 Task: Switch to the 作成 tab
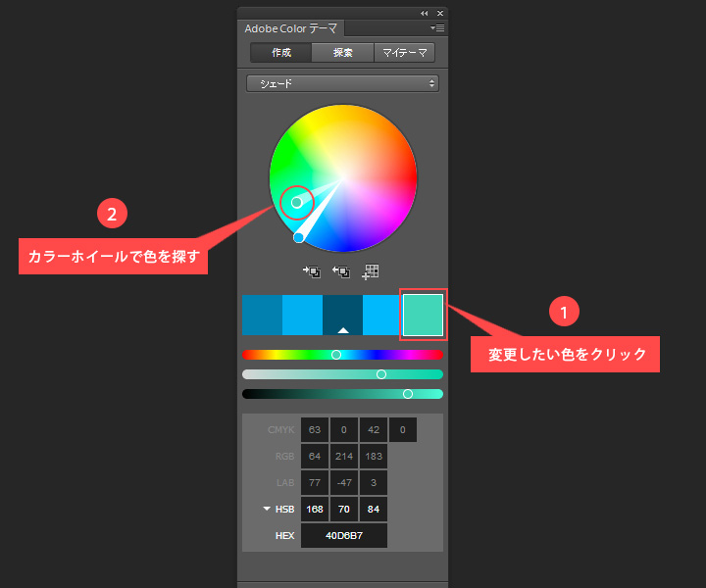click(281, 53)
